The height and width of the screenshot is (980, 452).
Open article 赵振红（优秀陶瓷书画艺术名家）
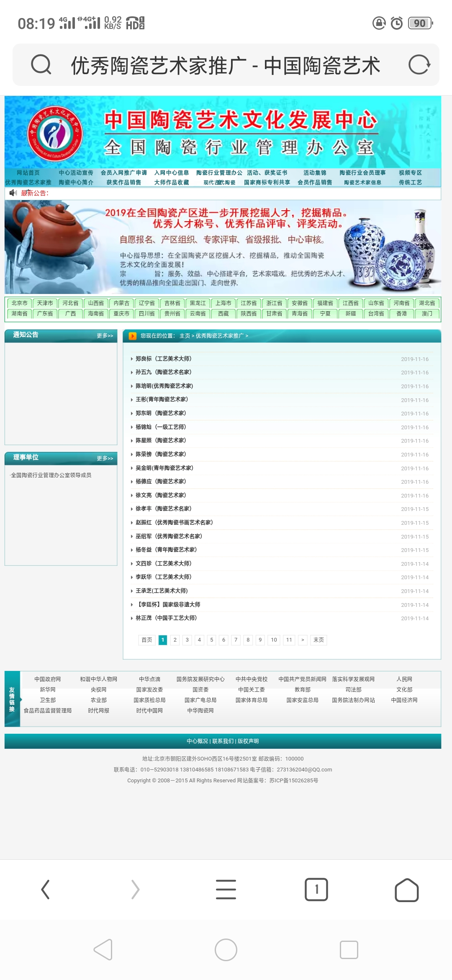pos(174,523)
